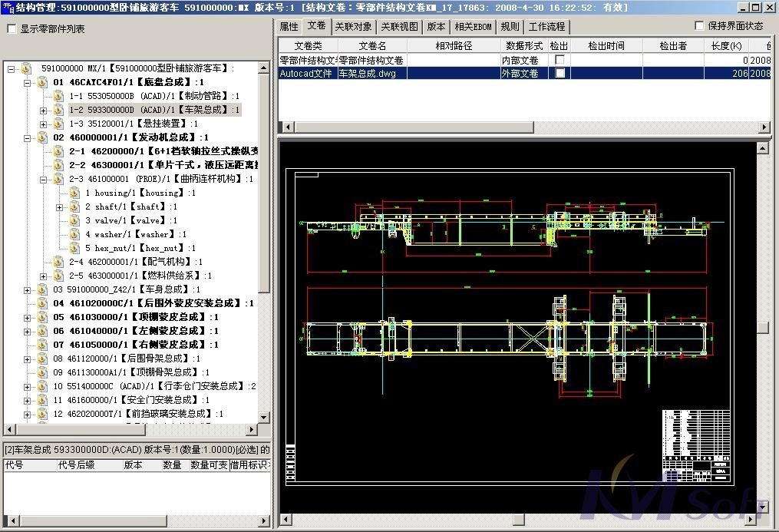779x532 pixels.
Task: Switch to the 版本 tab
Action: pos(436,27)
